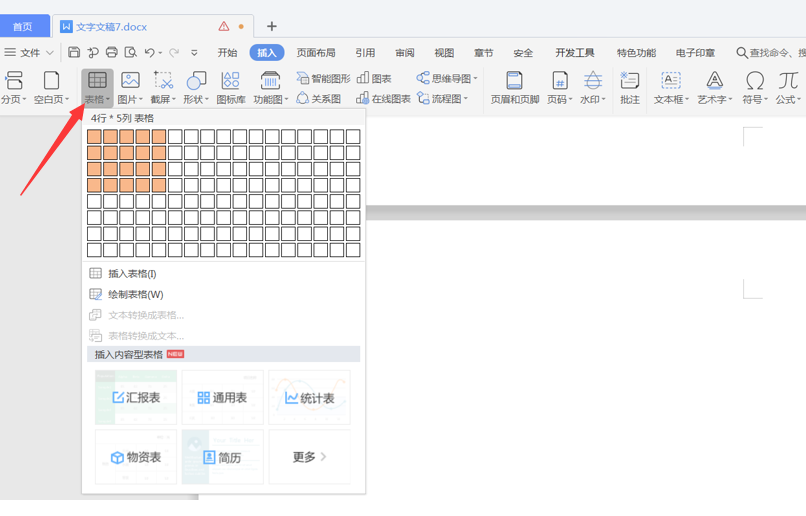Select the 插入 ribbon tab

[267, 52]
